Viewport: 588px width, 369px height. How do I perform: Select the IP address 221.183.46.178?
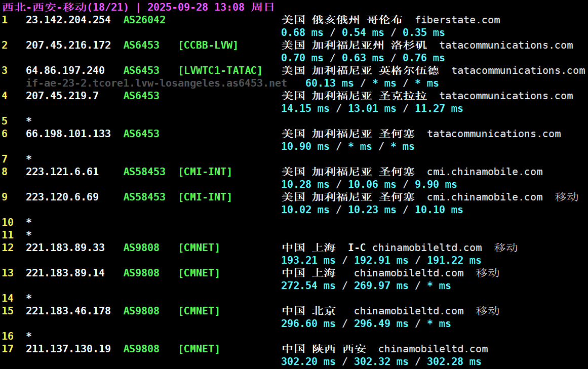pos(68,311)
